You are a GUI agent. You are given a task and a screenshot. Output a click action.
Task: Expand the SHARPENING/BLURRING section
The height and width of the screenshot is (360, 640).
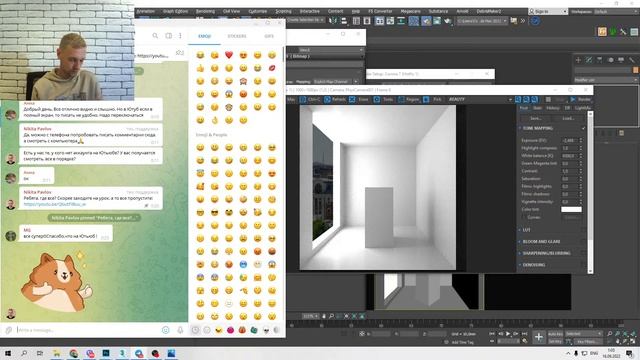coord(546,253)
